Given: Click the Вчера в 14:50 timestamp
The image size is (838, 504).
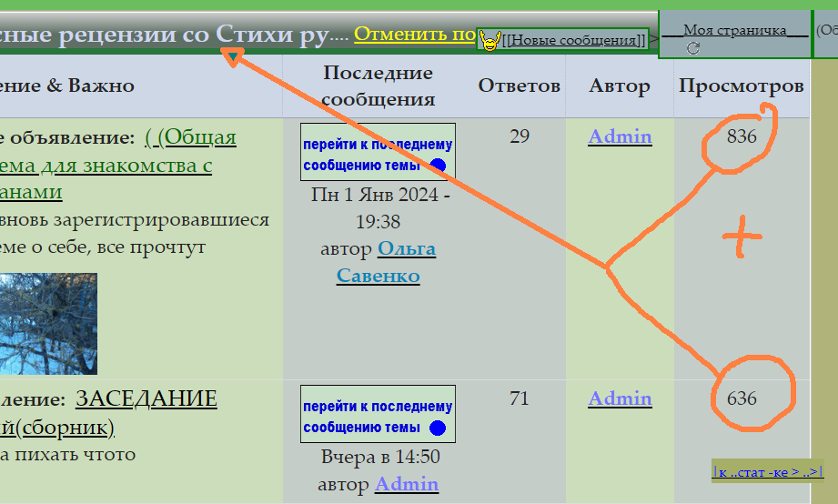Looking at the screenshot, I should 380,457.
